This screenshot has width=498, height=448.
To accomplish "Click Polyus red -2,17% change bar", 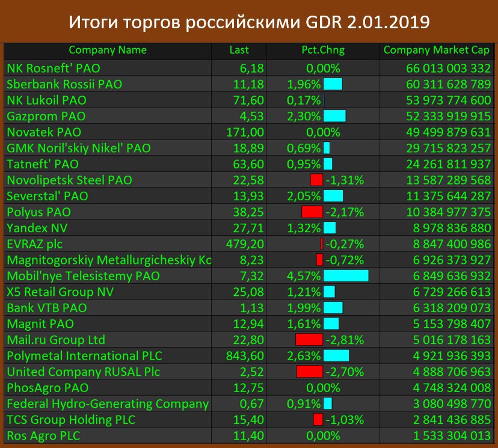I will (x=312, y=212).
